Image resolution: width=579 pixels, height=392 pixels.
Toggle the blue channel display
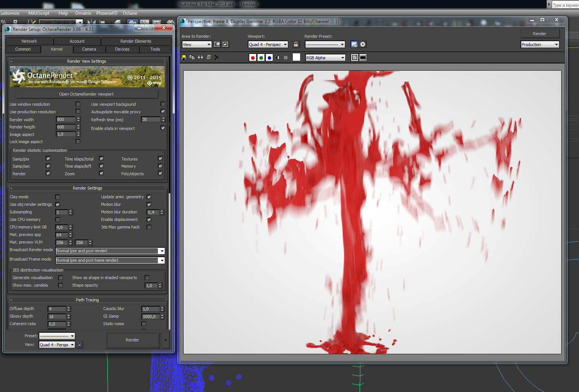[x=269, y=58]
